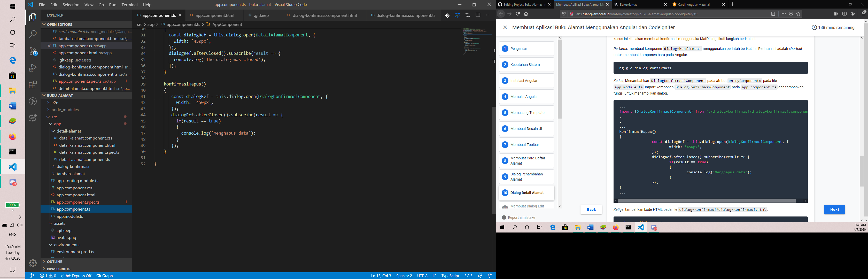Open the Selection menu

pyautogui.click(x=71, y=5)
